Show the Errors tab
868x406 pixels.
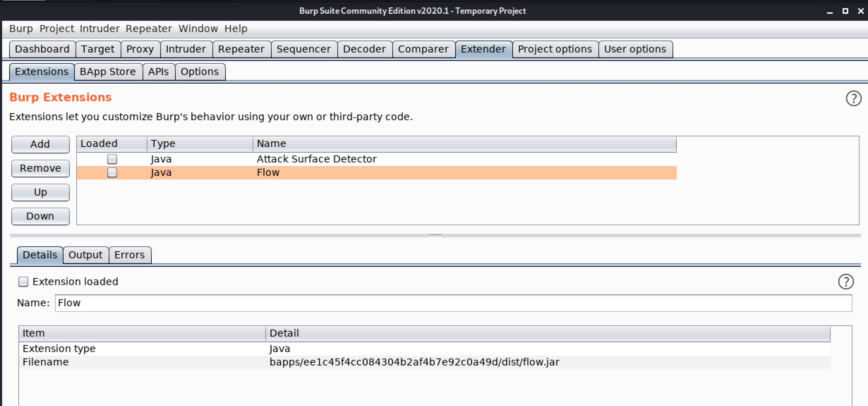point(130,255)
